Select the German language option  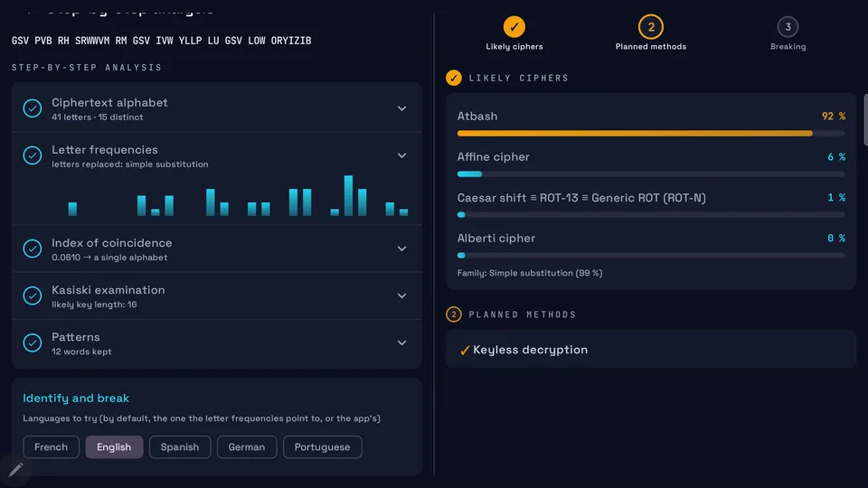click(x=247, y=447)
